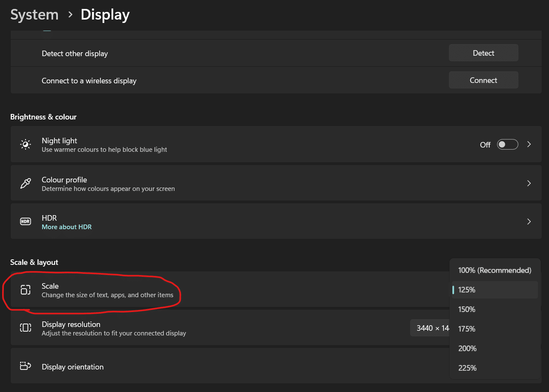Viewport: 549px width, 392px height.
Task: Click the Colour profile eyedropper icon
Action: pyautogui.click(x=26, y=183)
